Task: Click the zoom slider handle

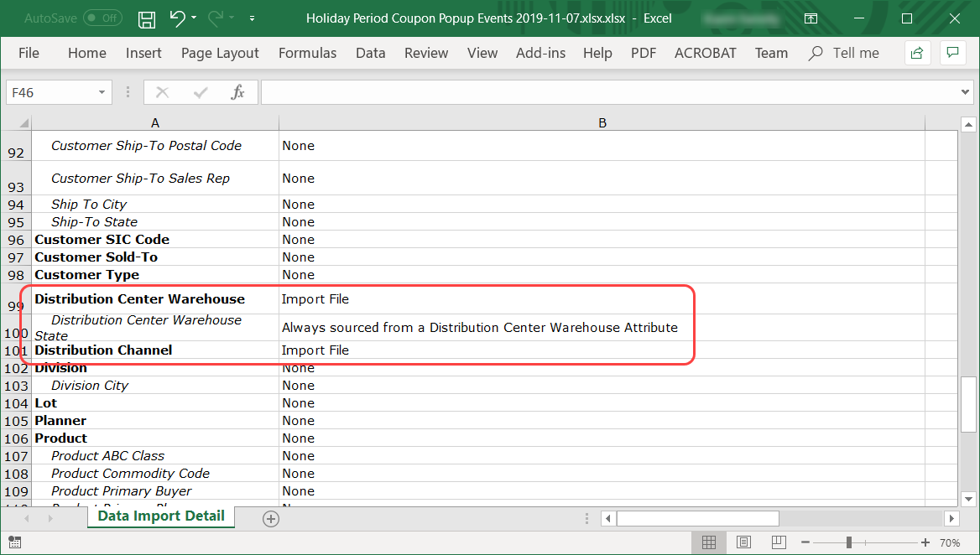Action: pos(849,542)
